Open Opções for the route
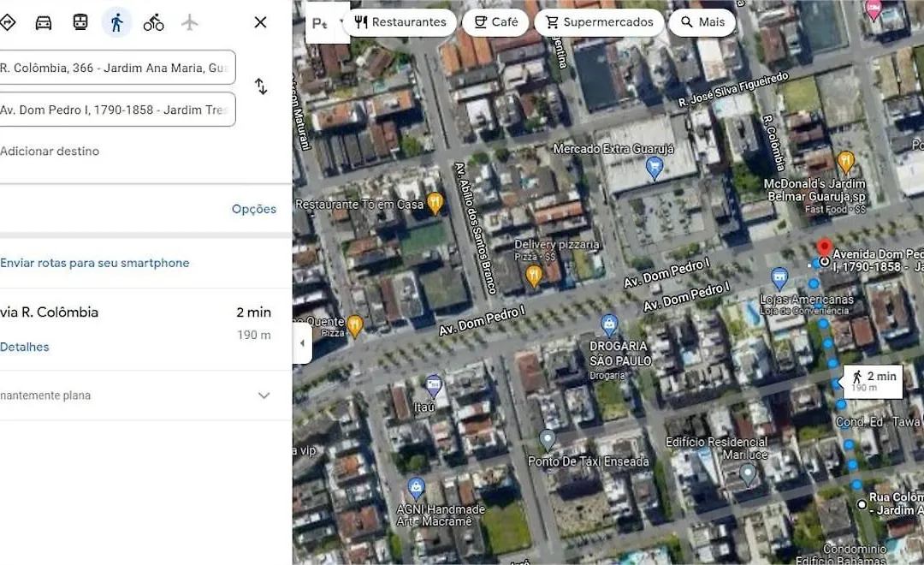The height and width of the screenshot is (565, 924). [x=254, y=209]
